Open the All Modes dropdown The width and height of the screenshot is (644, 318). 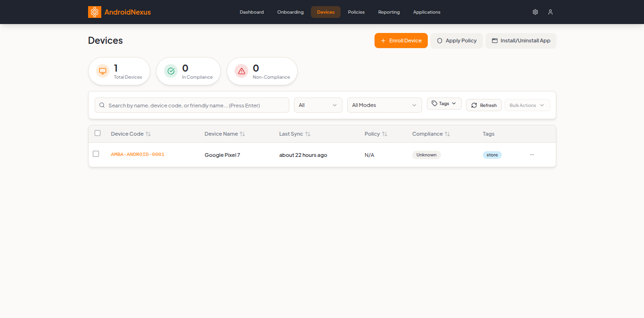(x=384, y=105)
